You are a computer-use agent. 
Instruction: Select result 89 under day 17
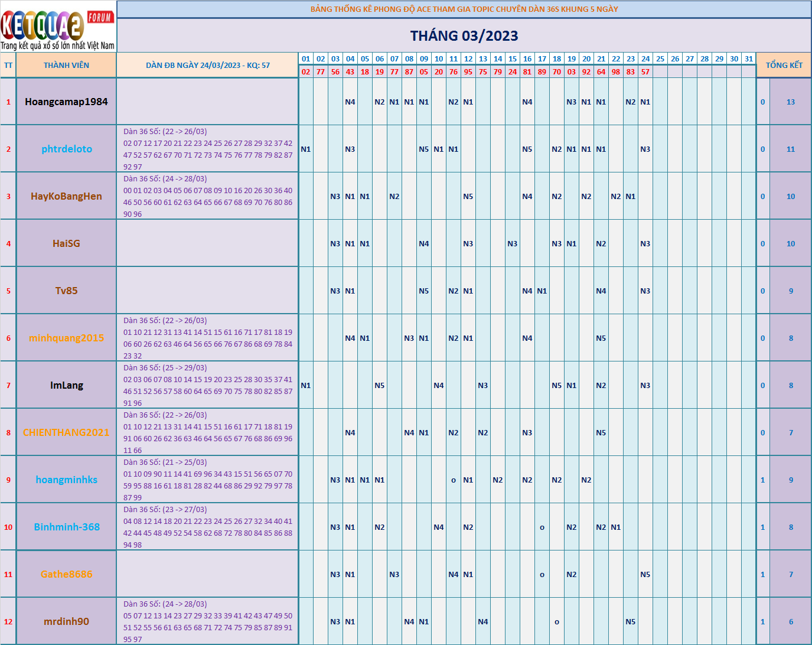pos(542,71)
